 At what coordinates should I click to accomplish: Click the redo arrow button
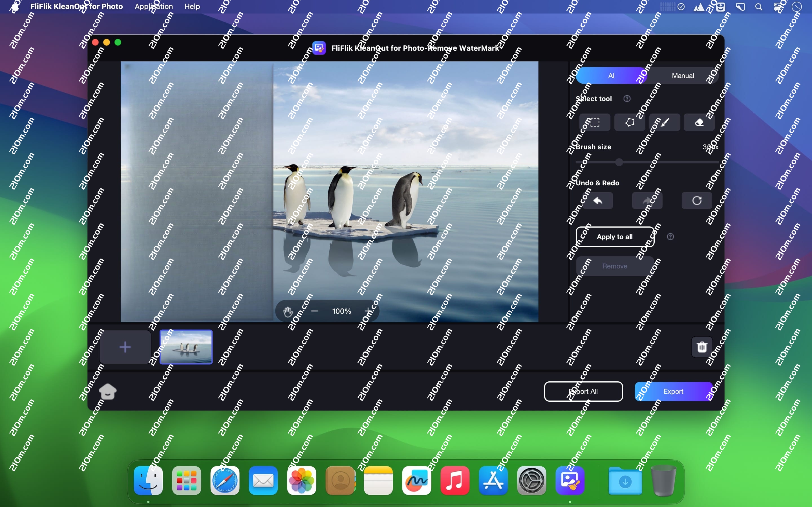point(647,201)
